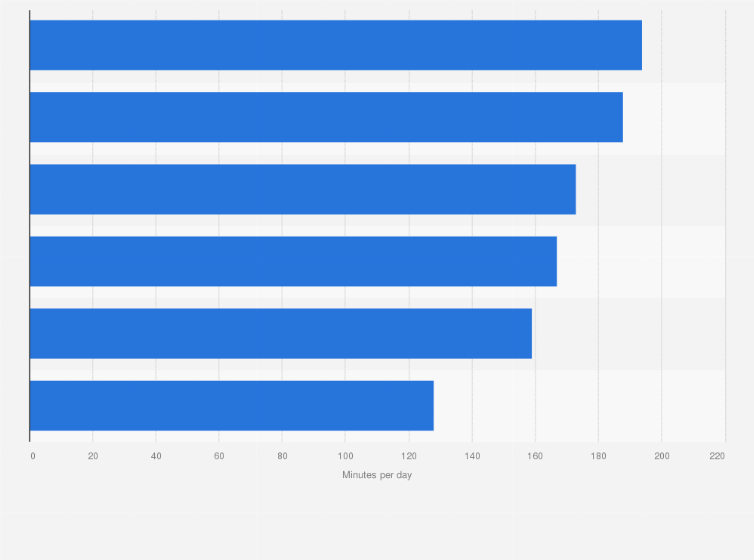Screen dimensions: 754x560
Task: Click the 80 axis tick label
Action: (282, 456)
